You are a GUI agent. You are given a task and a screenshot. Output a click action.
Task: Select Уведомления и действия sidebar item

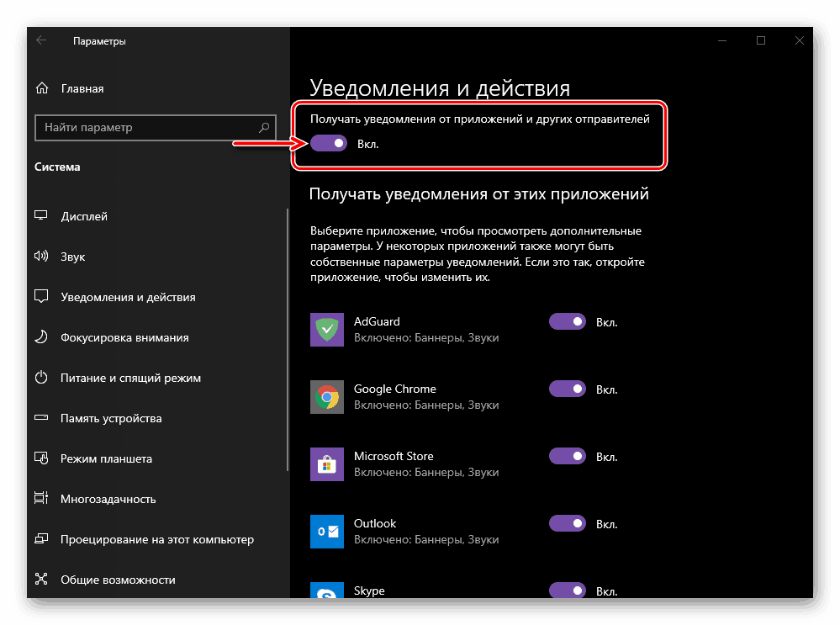128,297
